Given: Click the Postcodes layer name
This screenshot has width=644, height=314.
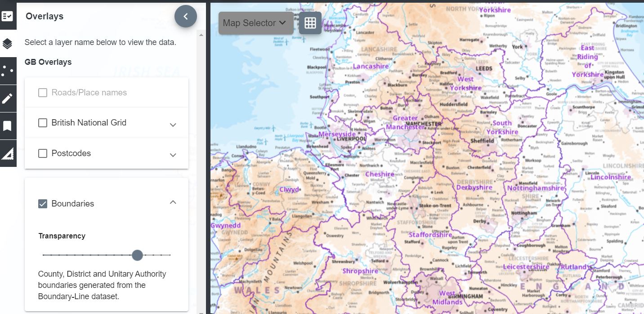Looking at the screenshot, I should pyautogui.click(x=71, y=153).
